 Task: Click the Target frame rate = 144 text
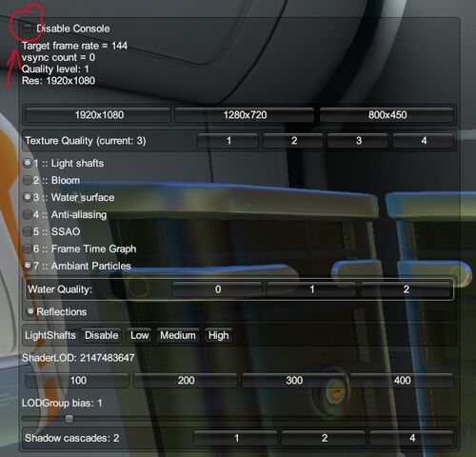pos(74,46)
